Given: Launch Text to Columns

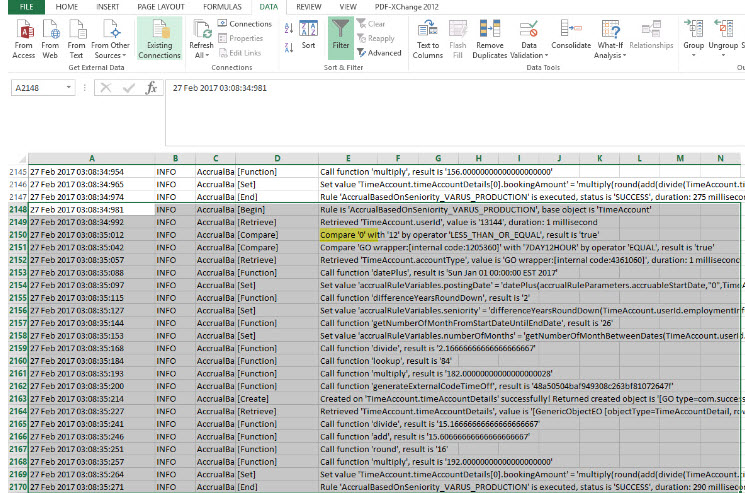Looking at the screenshot, I should click(428, 39).
